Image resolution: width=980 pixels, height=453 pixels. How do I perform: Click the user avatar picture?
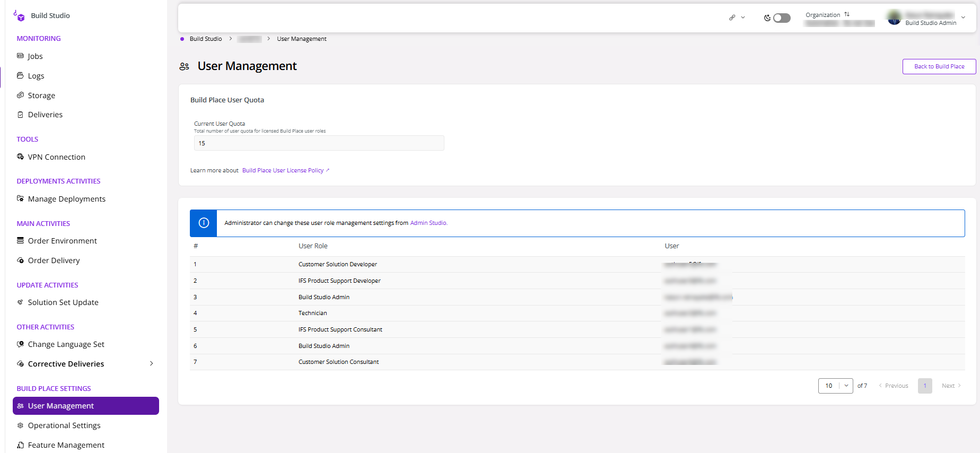coord(894,18)
